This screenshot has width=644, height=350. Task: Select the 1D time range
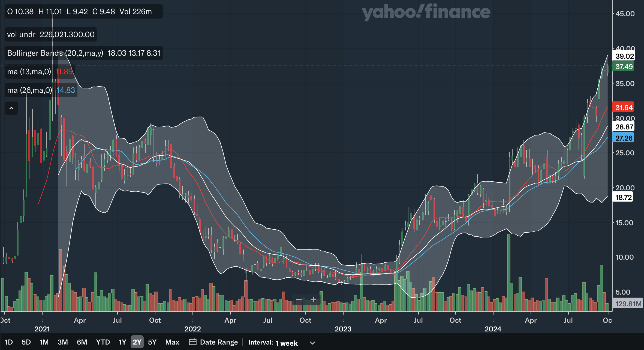click(9, 342)
